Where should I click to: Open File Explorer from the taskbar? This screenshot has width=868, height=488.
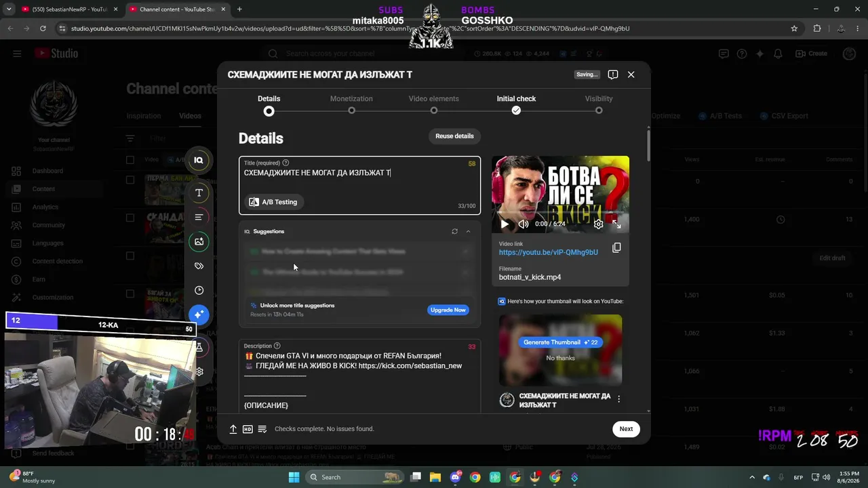(435, 477)
